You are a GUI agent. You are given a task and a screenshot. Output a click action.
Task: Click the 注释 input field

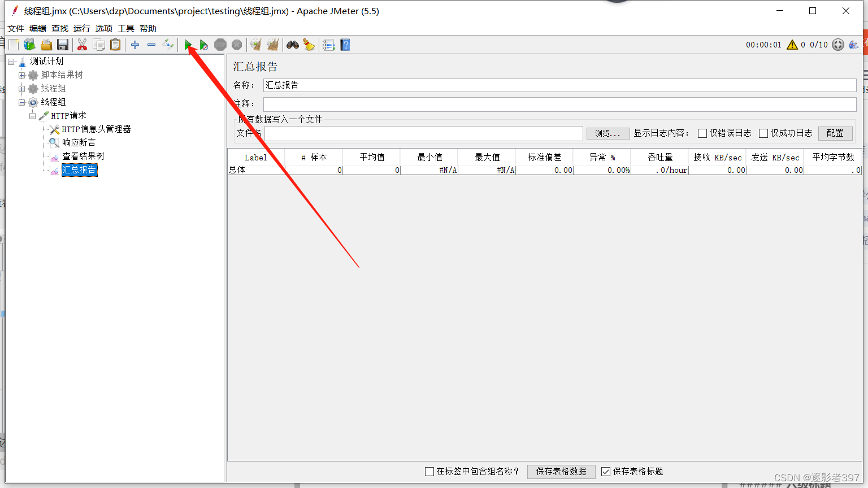click(x=560, y=104)
